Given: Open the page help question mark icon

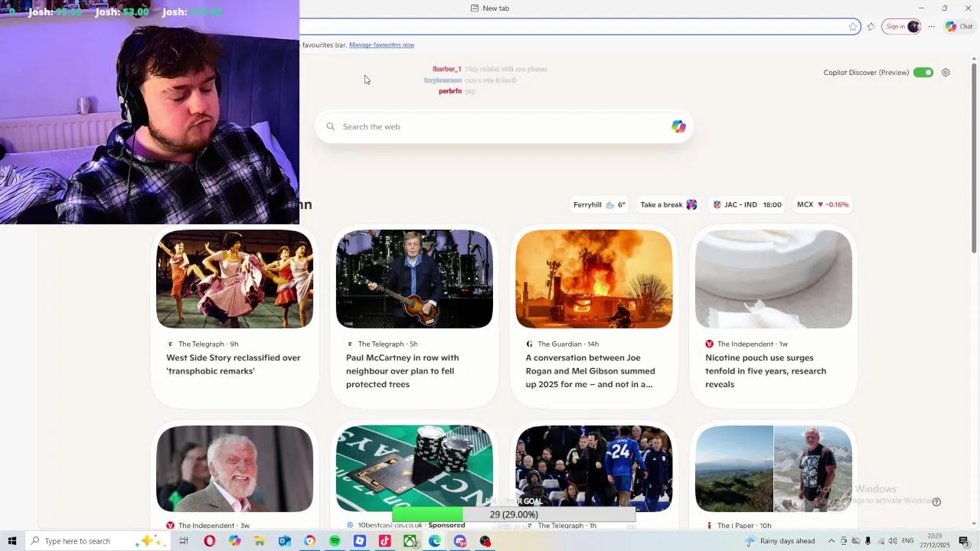Looking at the screenshot, I should 936,502.
